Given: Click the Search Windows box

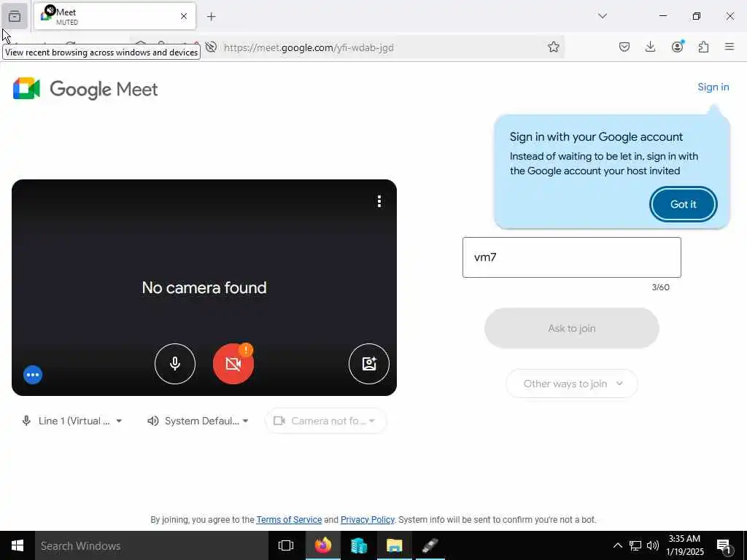Looking at the screenshot, I should click(x=152, y=545).
